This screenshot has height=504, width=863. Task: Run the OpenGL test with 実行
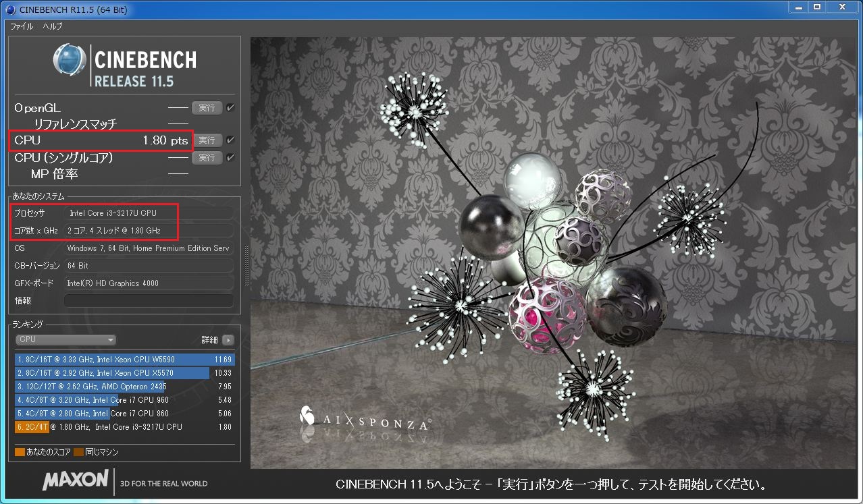pos(207,107)
